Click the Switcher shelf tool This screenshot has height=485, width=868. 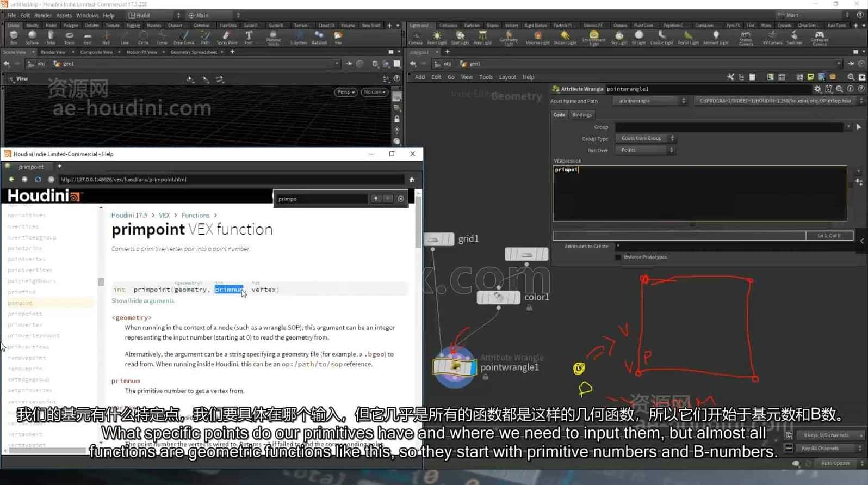tap(794, 38)
